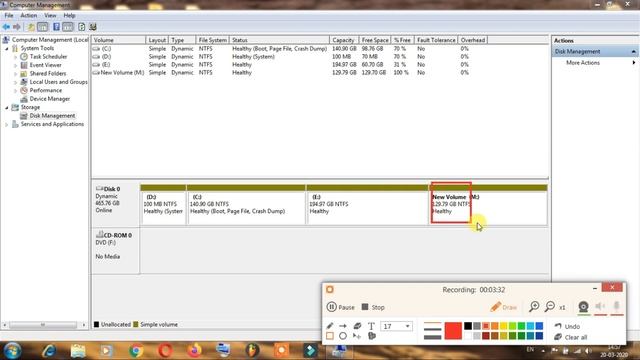Select the arrow drawing tool in the recorder
This screenshot has width=640, height=360.
pos(343,326)
